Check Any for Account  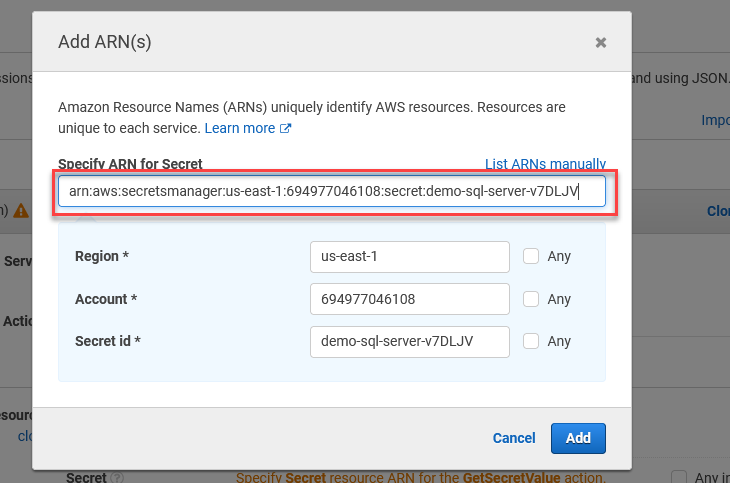(x=531, y=299)
